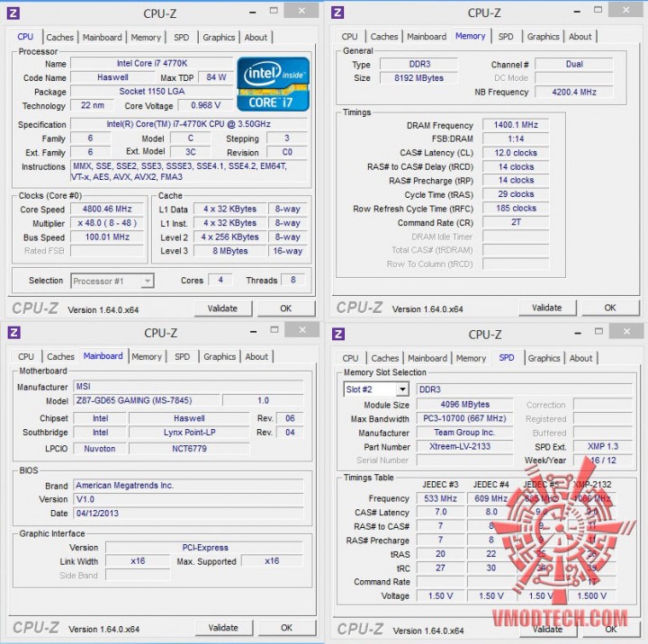
Task: Close the Mainboard tab window
Action: click(x=302, y=330)
